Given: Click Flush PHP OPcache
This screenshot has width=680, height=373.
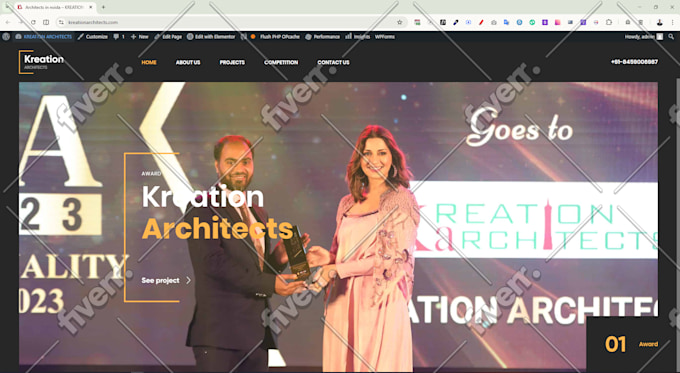Looking at the screenshot, I should pos(280,37).
